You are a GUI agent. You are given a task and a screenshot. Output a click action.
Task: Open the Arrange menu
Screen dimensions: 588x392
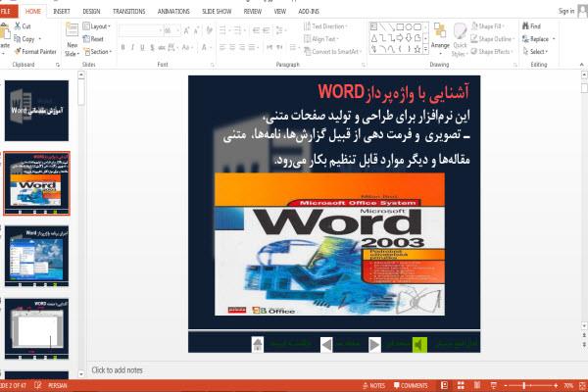pos(440,37)
